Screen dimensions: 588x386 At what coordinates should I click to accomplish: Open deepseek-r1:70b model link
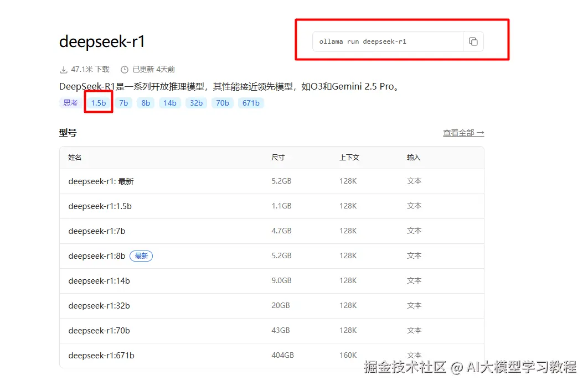click(x=99, y=331)
